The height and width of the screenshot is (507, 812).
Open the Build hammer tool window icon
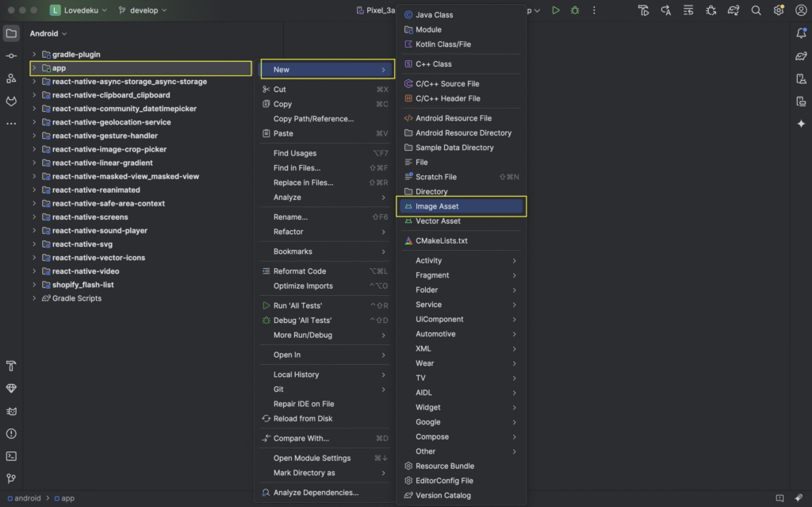click(11, 366)
